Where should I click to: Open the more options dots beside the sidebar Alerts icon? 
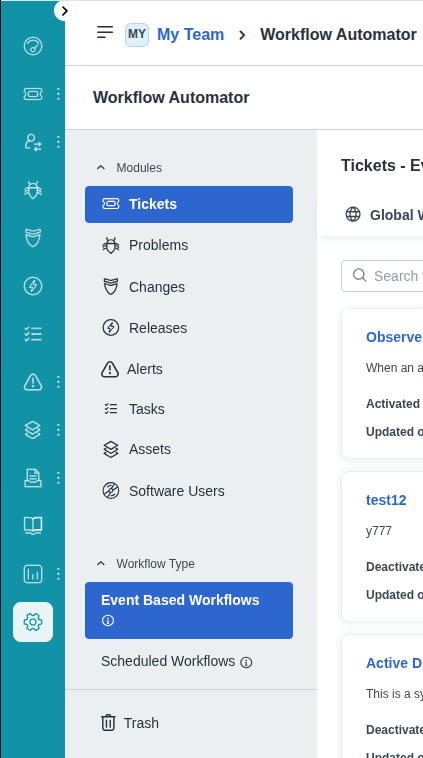(58, 382)
